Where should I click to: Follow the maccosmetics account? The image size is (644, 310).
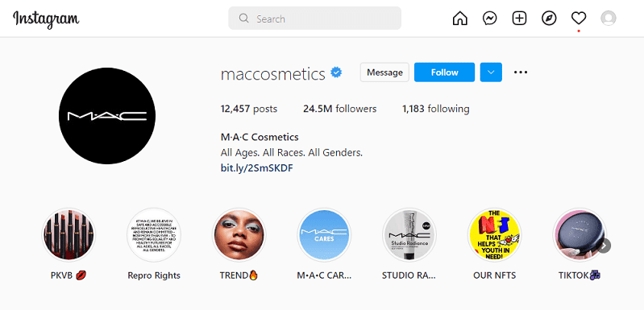(444, 72)
